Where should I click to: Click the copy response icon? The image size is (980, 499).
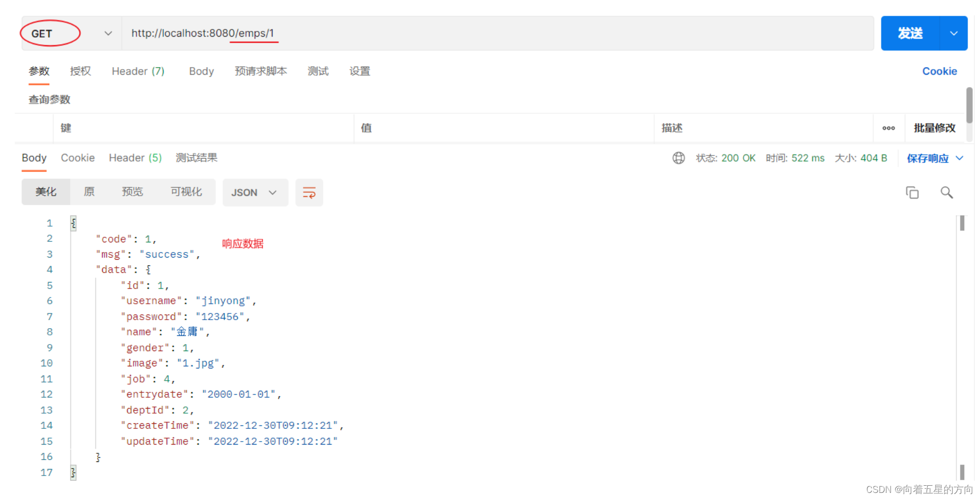point(912,193)
